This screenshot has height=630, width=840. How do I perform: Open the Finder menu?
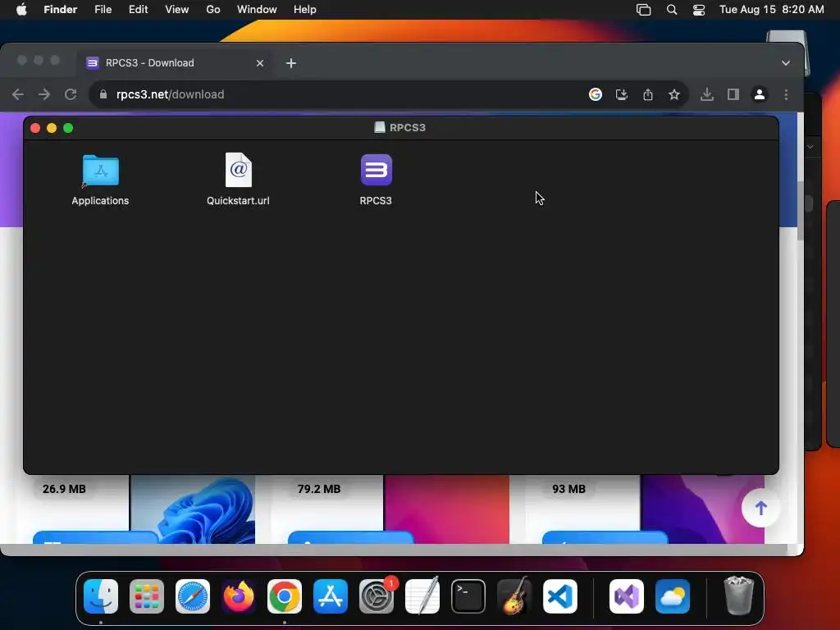(60, 10)
